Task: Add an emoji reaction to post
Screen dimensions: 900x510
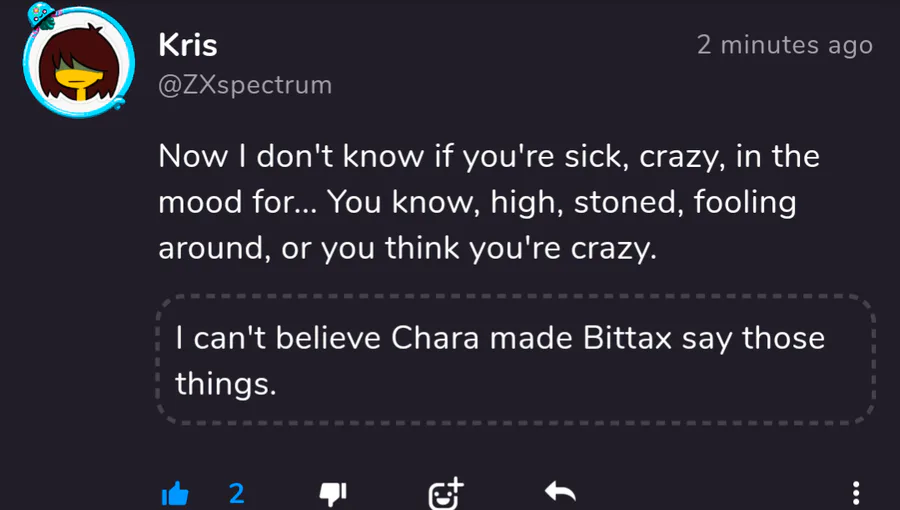Action: pyautogui.click(x=445, y=492)
